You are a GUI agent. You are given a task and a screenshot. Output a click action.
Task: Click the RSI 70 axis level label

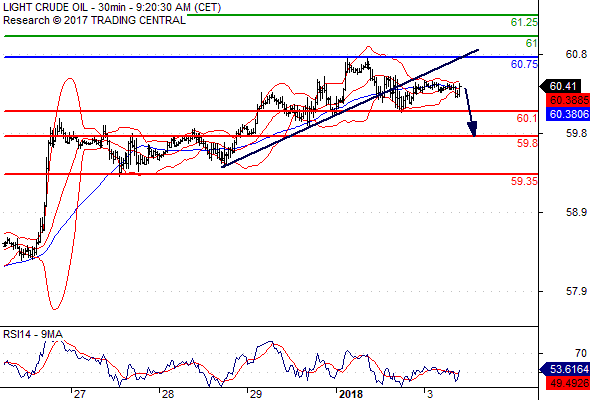pyautogui.click(x=581, y=353)
